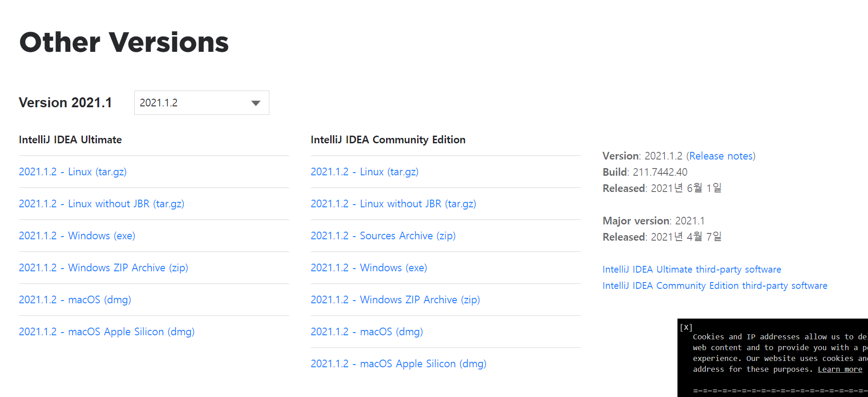Click the IntelliJ IDEA Ultimate column heading

tap(70, 140)
